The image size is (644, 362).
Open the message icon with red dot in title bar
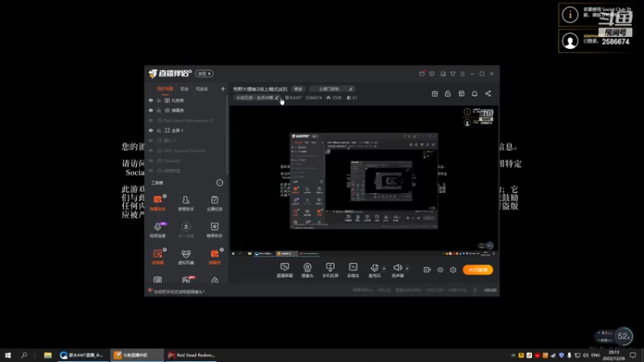[x=422, y=74]
